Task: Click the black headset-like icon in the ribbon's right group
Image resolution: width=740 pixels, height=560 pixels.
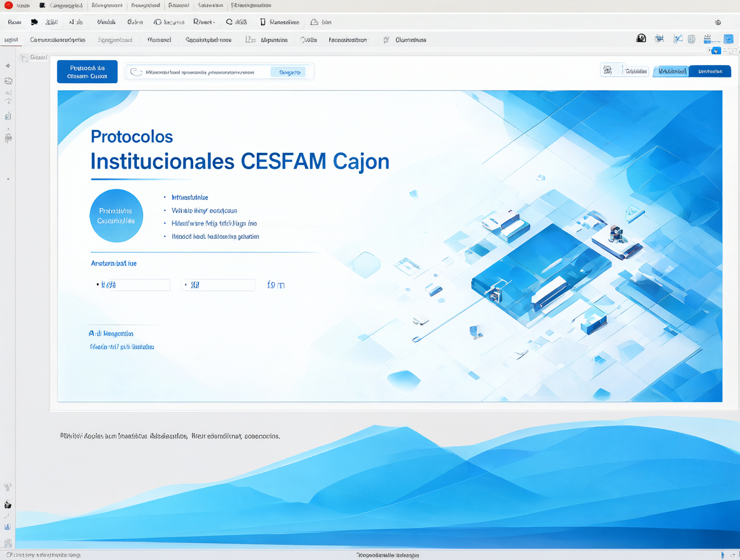Action: pyautogui.click(x=641, y=38)
